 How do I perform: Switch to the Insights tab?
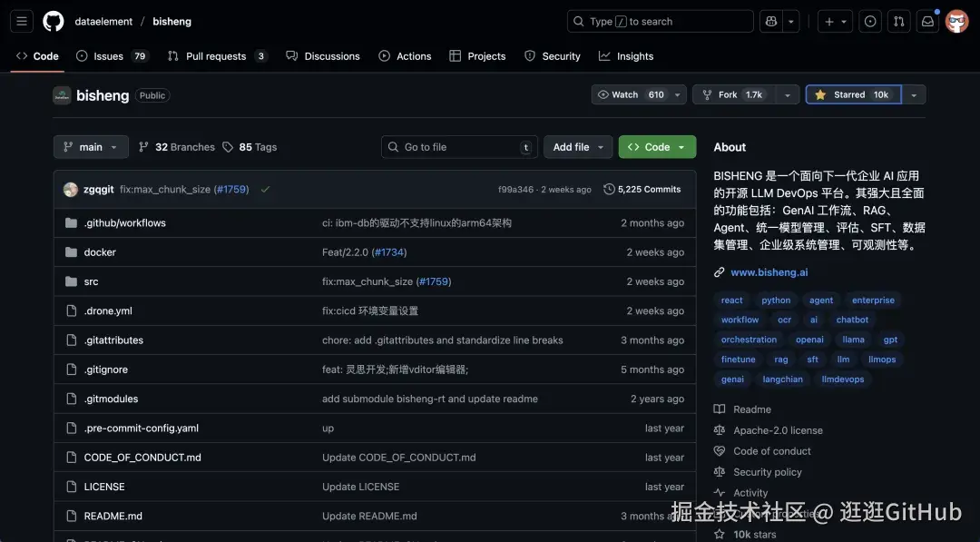tap(626, 56)
